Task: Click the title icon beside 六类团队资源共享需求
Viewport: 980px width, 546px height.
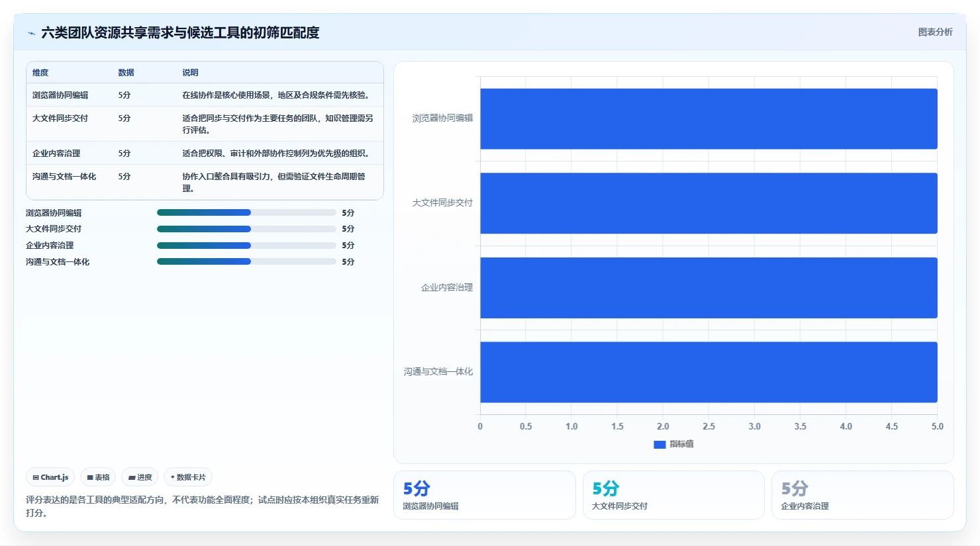Action: point(31,33)
